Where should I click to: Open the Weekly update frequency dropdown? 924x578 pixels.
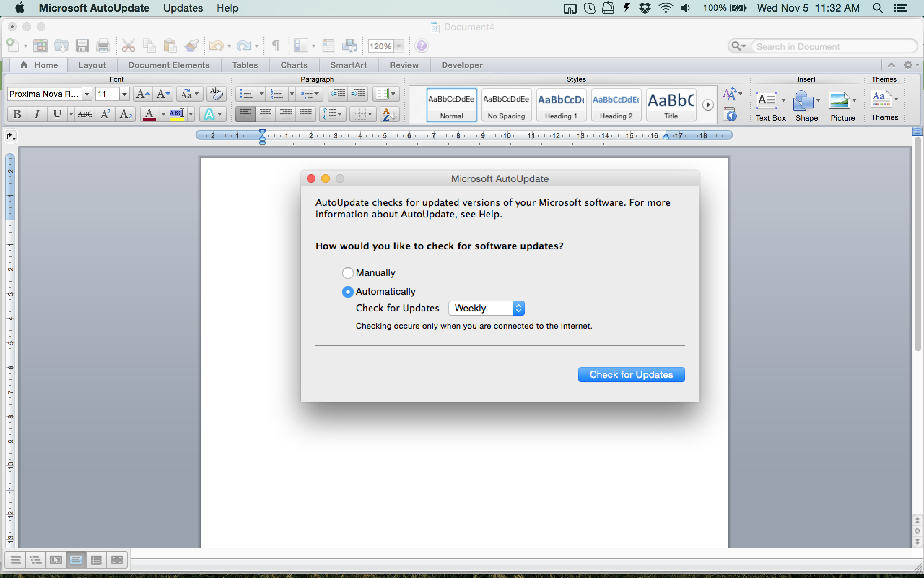coord(487,308)
